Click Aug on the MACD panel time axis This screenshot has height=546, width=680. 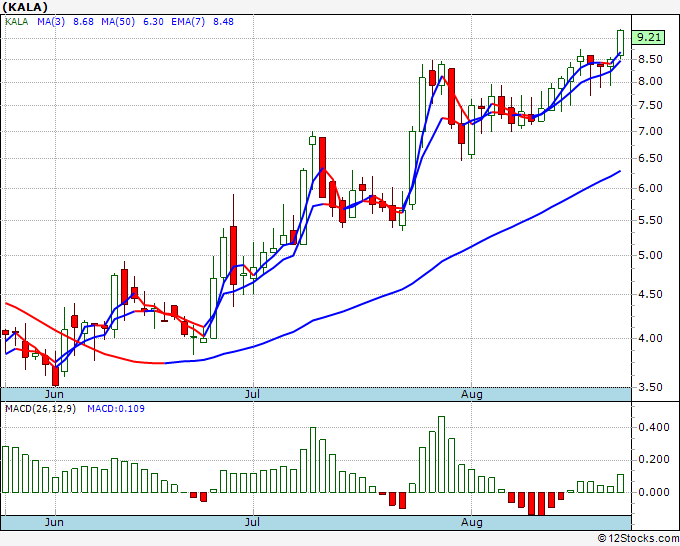point(471,522)
